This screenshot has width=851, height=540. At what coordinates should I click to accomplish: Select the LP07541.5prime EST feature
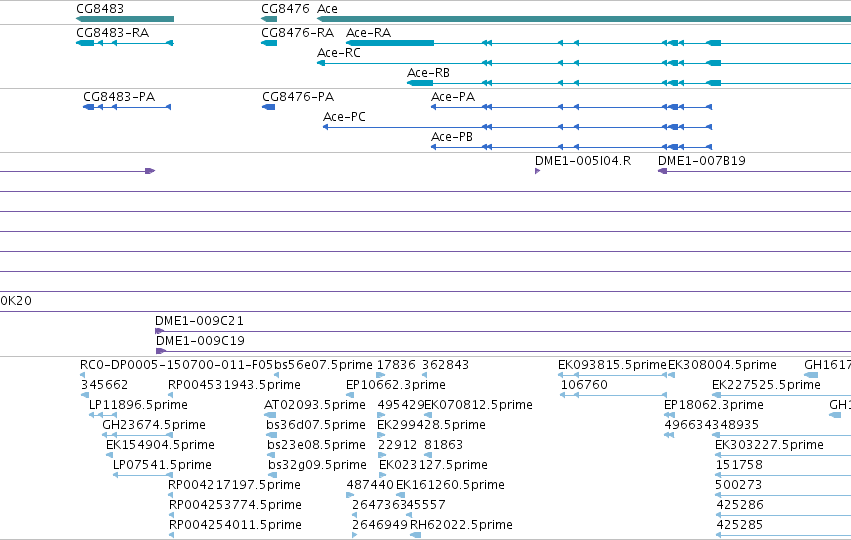coord(143,475)
